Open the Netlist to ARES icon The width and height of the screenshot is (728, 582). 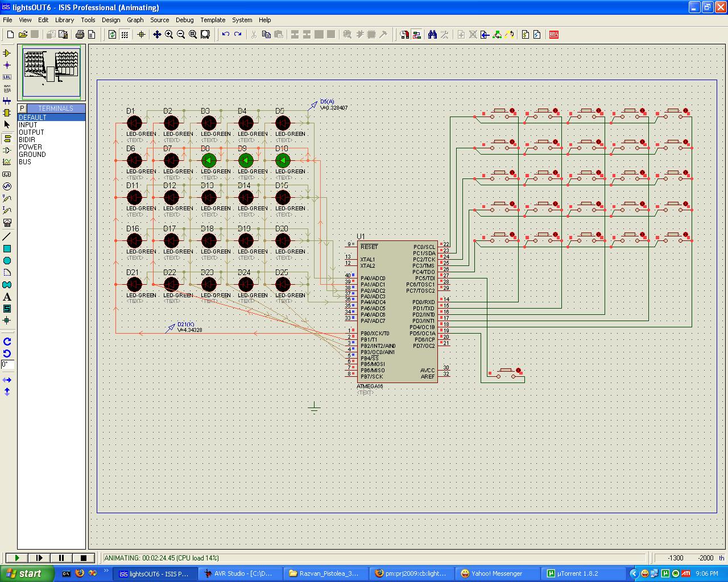[553, 34]
